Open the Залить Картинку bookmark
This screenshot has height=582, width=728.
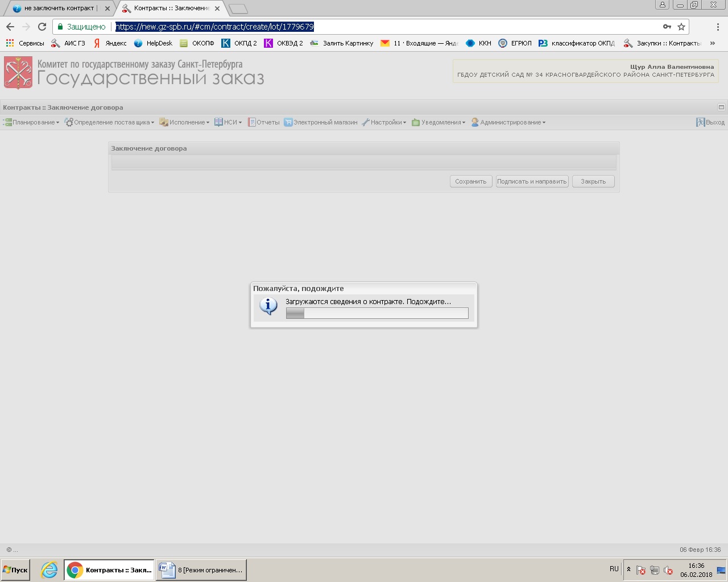[342, 43]
